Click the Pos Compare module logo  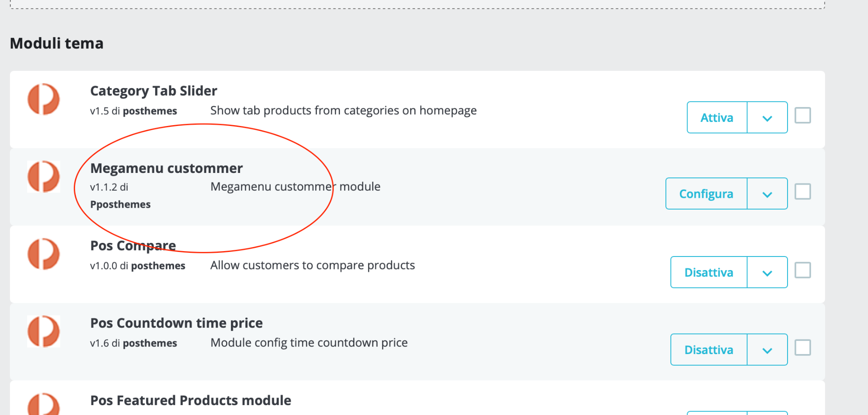tap(43, 254)
